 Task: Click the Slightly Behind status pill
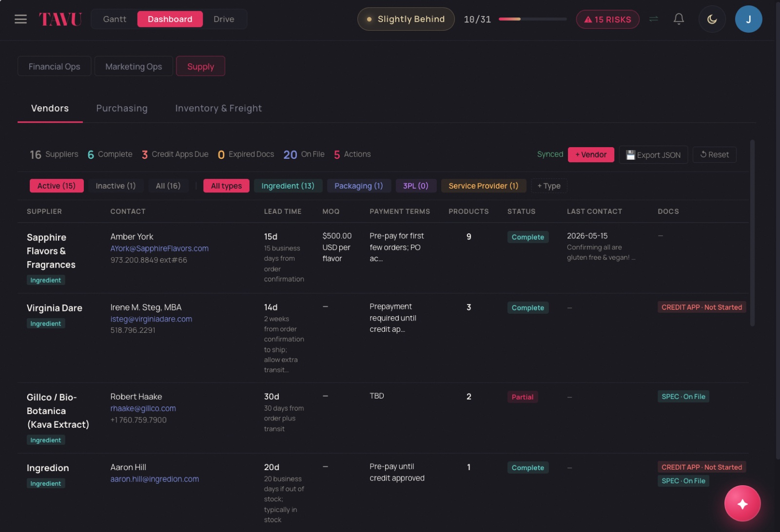tap(406, 19)
